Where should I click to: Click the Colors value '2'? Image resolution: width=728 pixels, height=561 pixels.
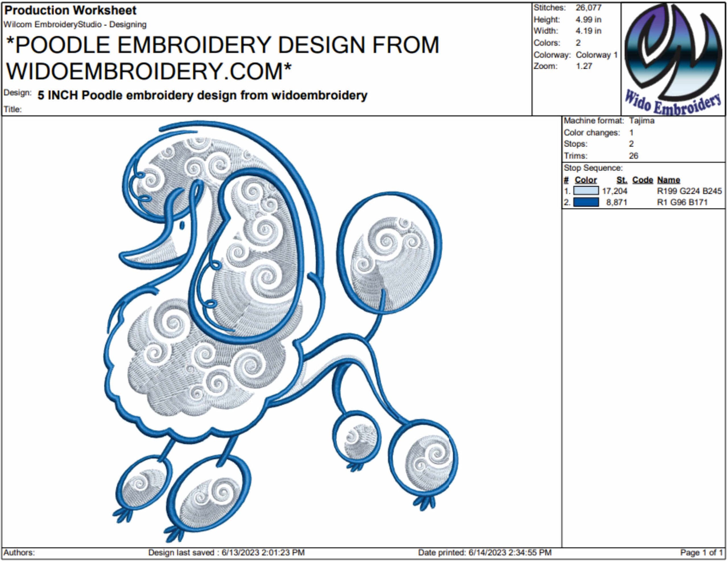coord(578,43)
